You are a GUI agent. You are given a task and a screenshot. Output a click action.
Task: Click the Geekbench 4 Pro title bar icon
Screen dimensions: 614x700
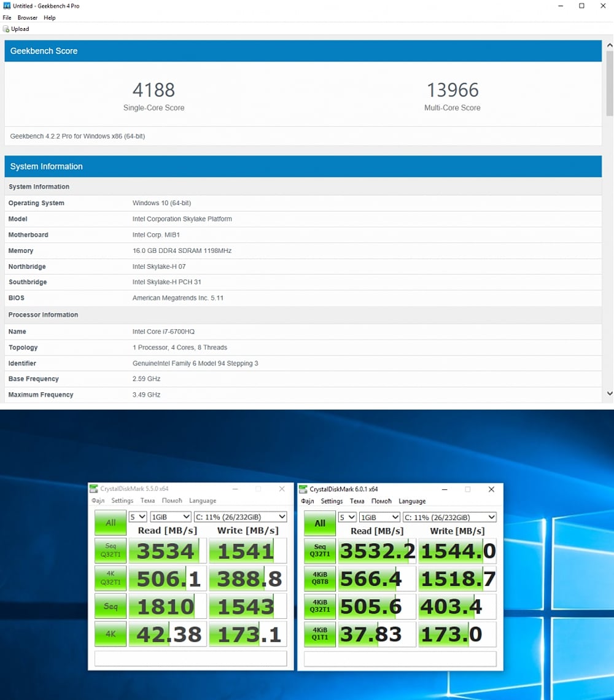point(7,6)
